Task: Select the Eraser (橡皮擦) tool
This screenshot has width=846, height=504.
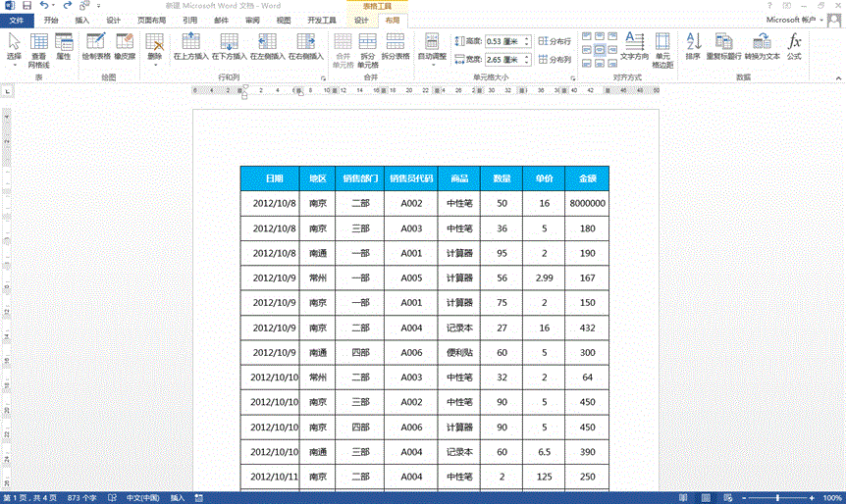Action: click(125, 46)
